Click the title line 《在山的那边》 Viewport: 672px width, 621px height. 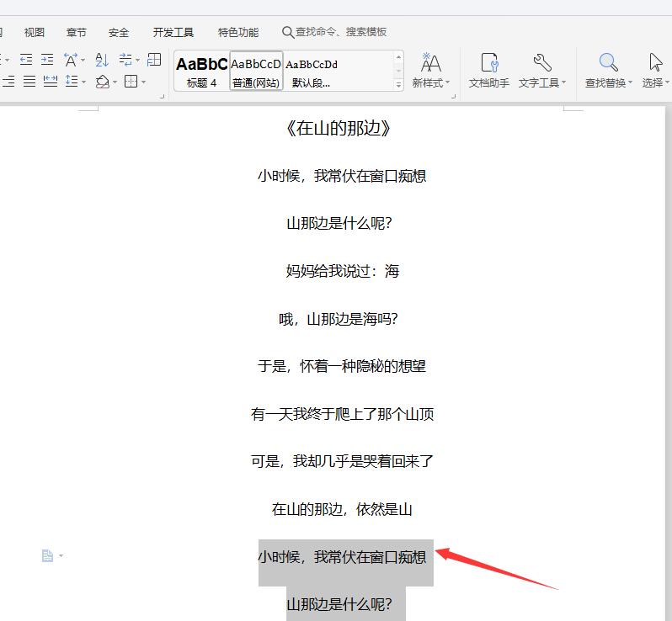click(339, 128)
